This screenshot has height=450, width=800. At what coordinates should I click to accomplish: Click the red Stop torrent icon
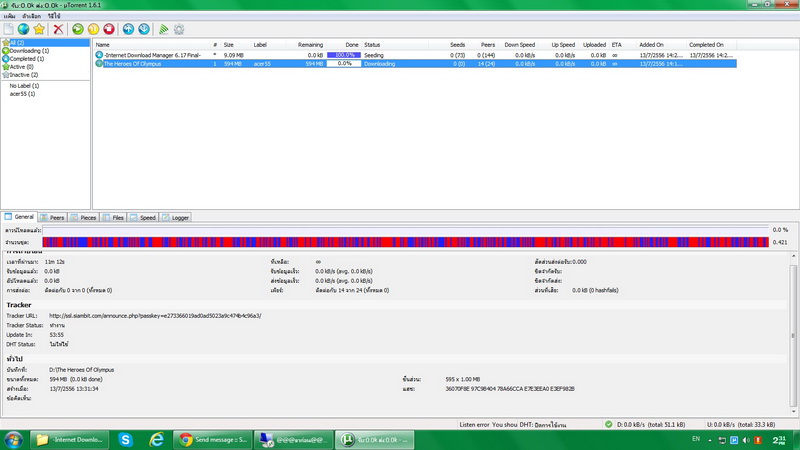(x=109, y=29)
